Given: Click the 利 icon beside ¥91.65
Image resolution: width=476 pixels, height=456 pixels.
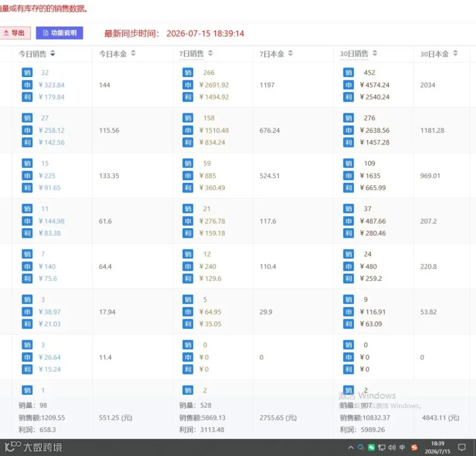Looking at the screenshot, I should pyautogui.click(x=28, y=188).
